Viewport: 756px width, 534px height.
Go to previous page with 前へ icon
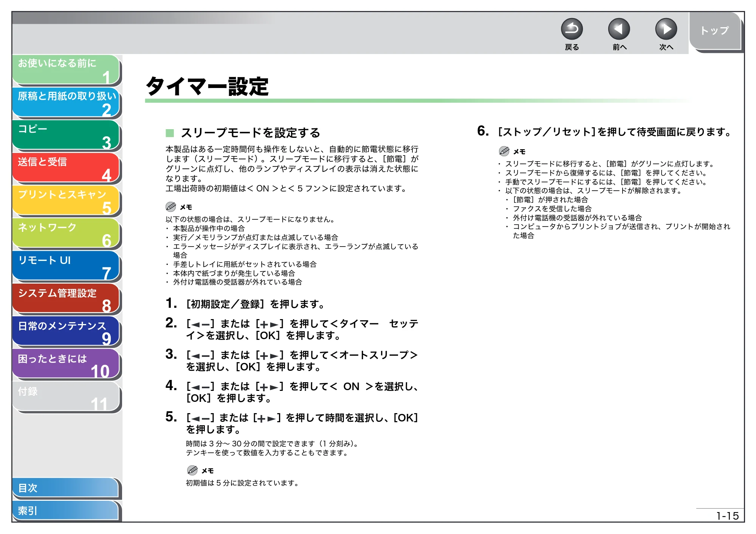tap(619, 29)
